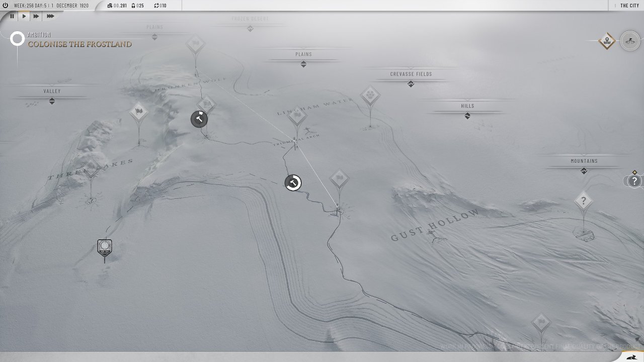Image resolution: width=644 pixels, height=362 pixels.
Task: Select the flag marker at the bottom right
Action: pos(541,322)
